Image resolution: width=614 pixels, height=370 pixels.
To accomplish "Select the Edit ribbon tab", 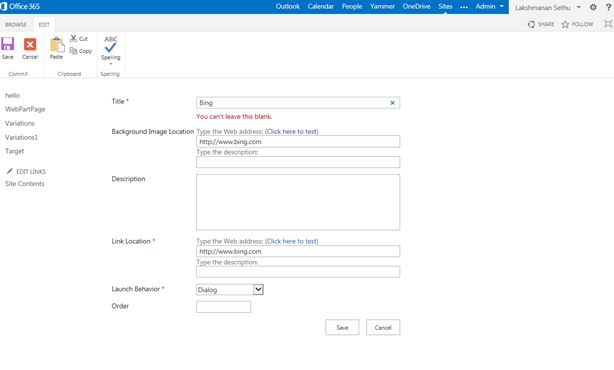I will pyautogui.click(x=44, y=24).
